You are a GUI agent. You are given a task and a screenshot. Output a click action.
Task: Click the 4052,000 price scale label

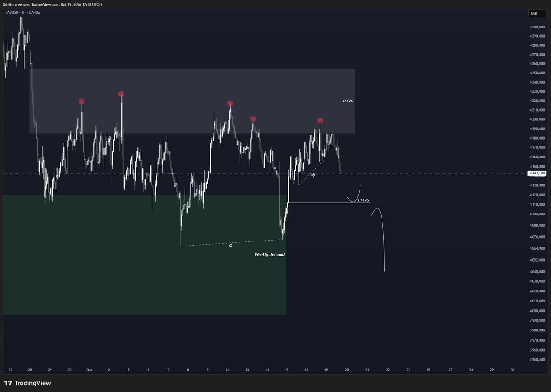(537, 260)
